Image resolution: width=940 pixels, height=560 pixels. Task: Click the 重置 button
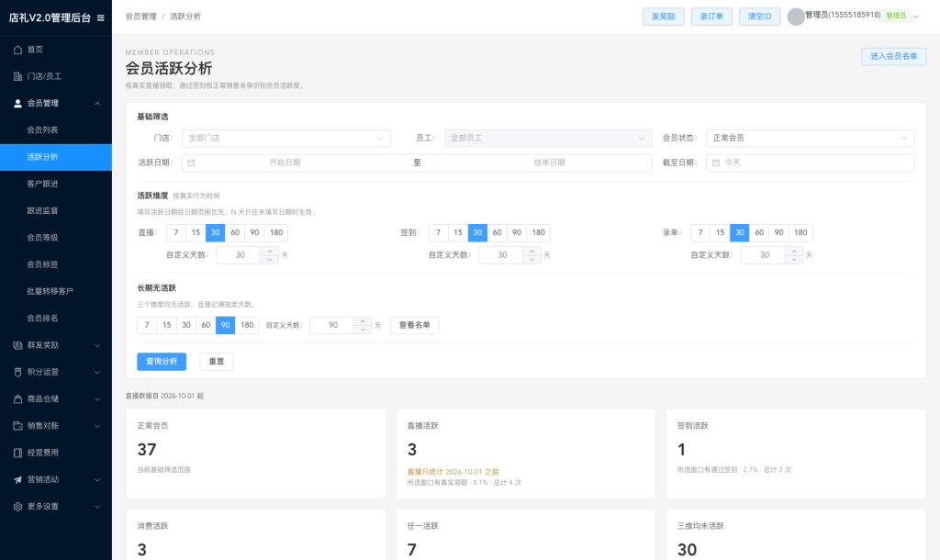pyautogui.click(x=217, y=362)
